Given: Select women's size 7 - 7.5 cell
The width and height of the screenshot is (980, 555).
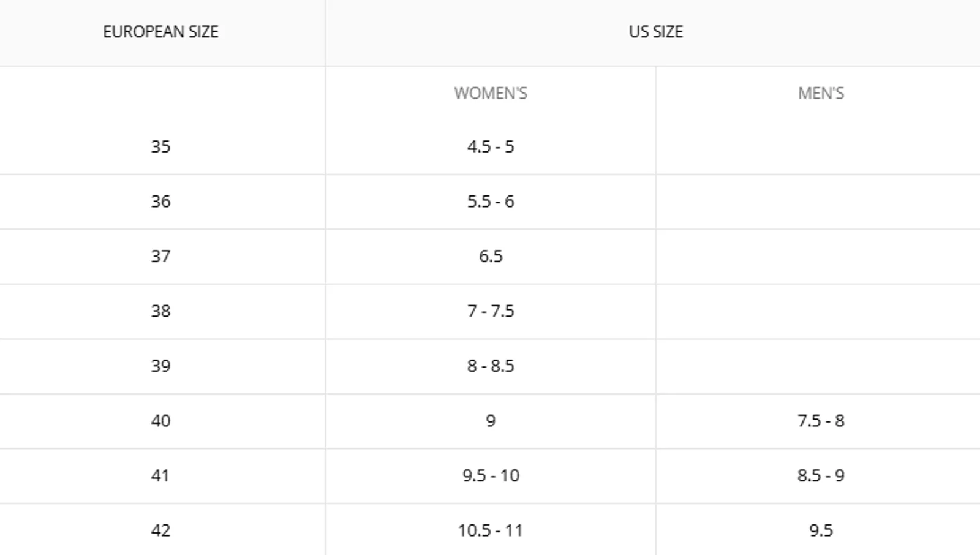Looking at the screenshot, I should pyautogui.click(x=491, y=311).
